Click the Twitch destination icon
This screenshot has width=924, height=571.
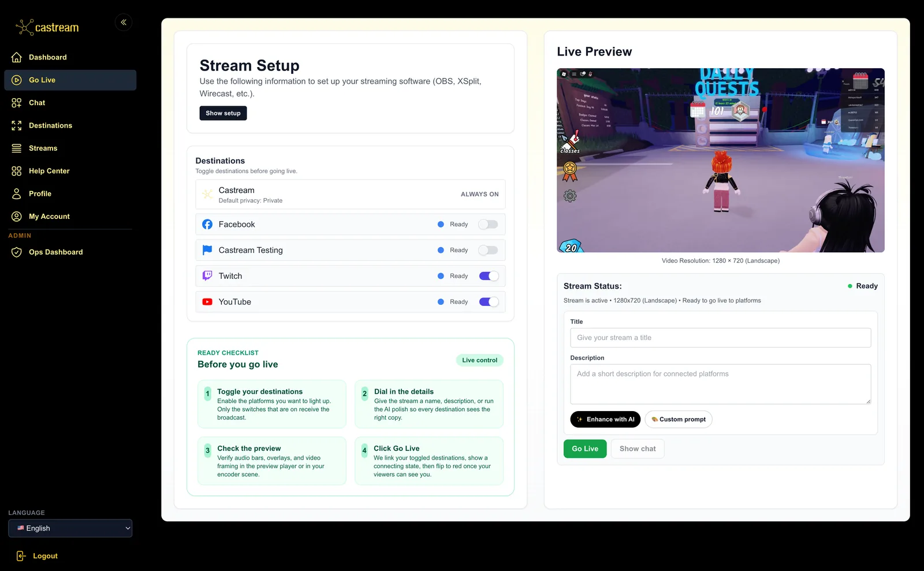tap(207, 275)
